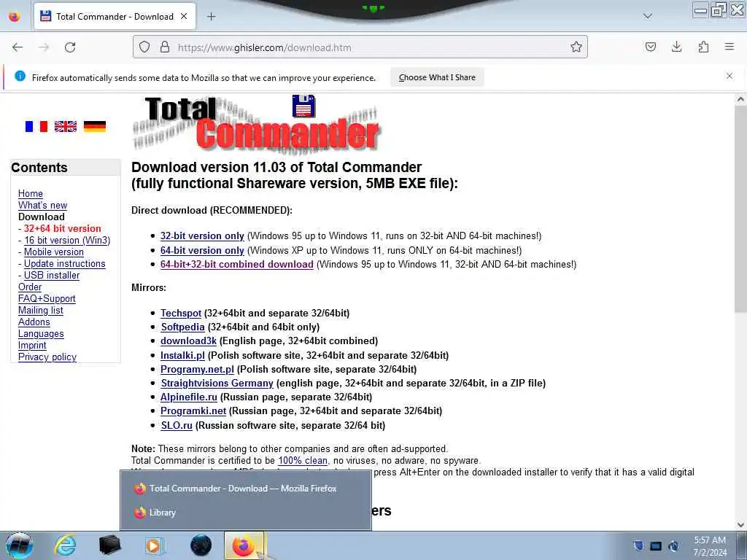Image resolution: width=747 pixels, height=560 pixels.
Task: Open the Downloads panel arrow icon
Action: click(676, 47)
